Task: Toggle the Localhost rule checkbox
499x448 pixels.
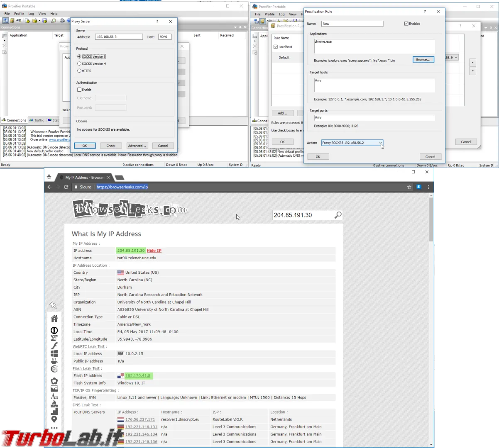Action: (276, 47)
